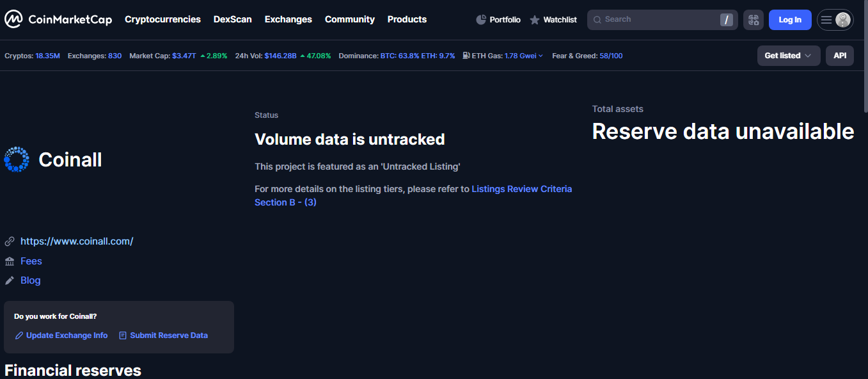Click Market Cap value $3.47T
The height and width of the screenshot is (379, 868).
click(x=184, y=56)
